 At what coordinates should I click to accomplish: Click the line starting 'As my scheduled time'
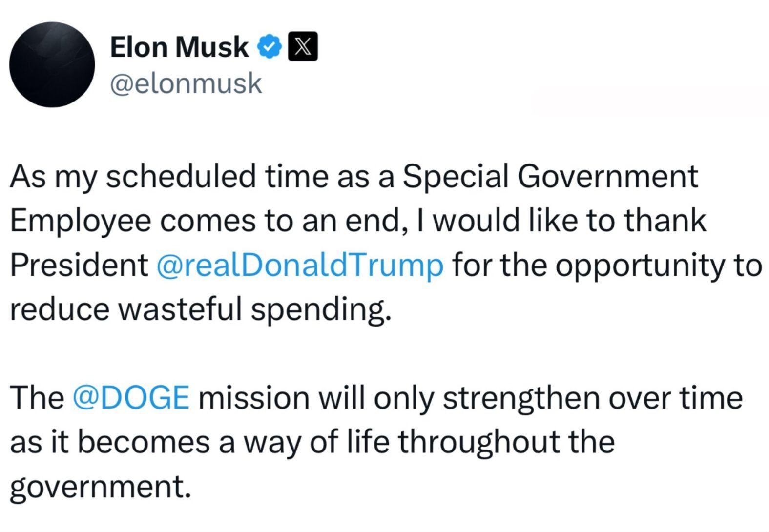(354, 177)
